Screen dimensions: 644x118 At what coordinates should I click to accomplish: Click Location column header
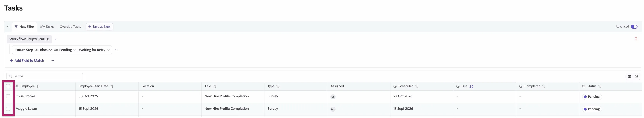[x=148, y=86]
